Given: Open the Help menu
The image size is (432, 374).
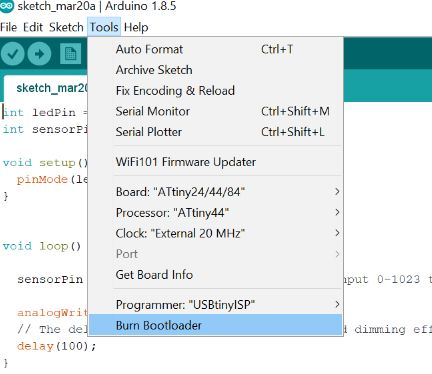Looking at the screenshot, I should (x=136, y=27).
